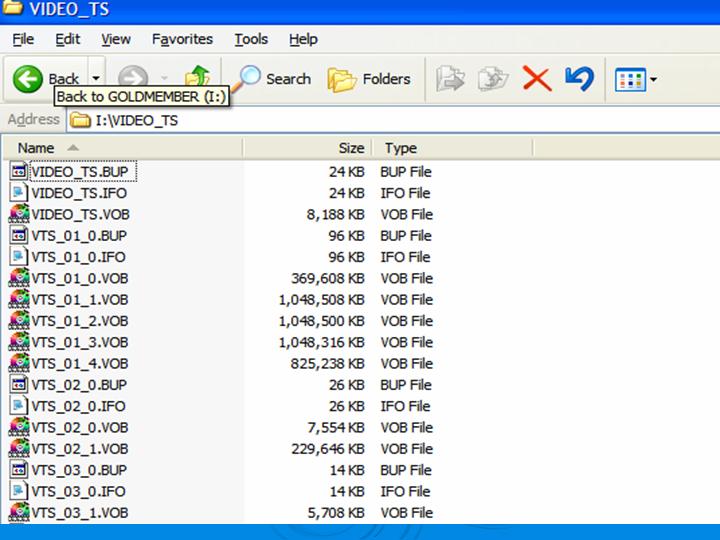
Task: Select the VTS_03_1.VOB file icon
Action: [x=19, y=512]
